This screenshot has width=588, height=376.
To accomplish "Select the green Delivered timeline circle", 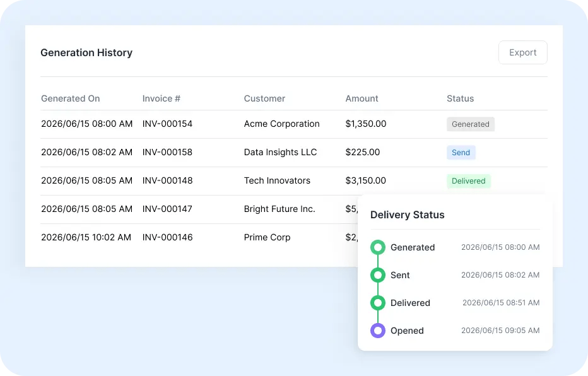I will click(x=378, y=303).
